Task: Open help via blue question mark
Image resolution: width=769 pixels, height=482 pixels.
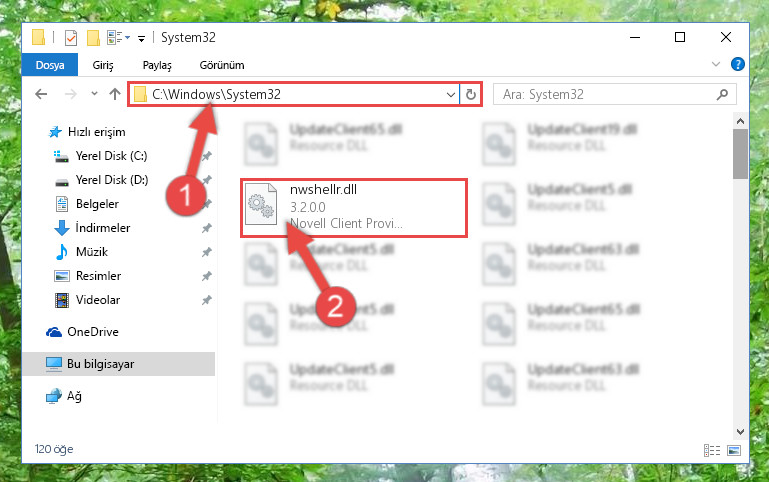Action: [x=738, y=64]
